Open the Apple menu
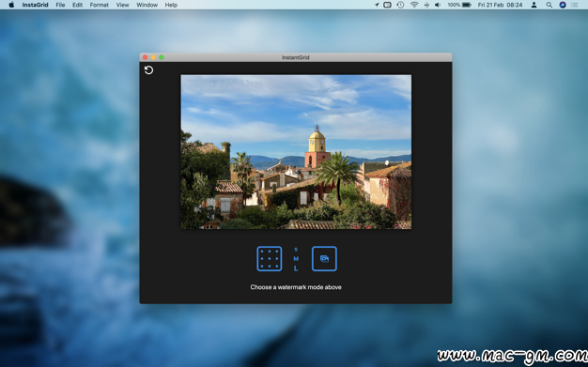588x367 pixels. click(x=11, y=5)
